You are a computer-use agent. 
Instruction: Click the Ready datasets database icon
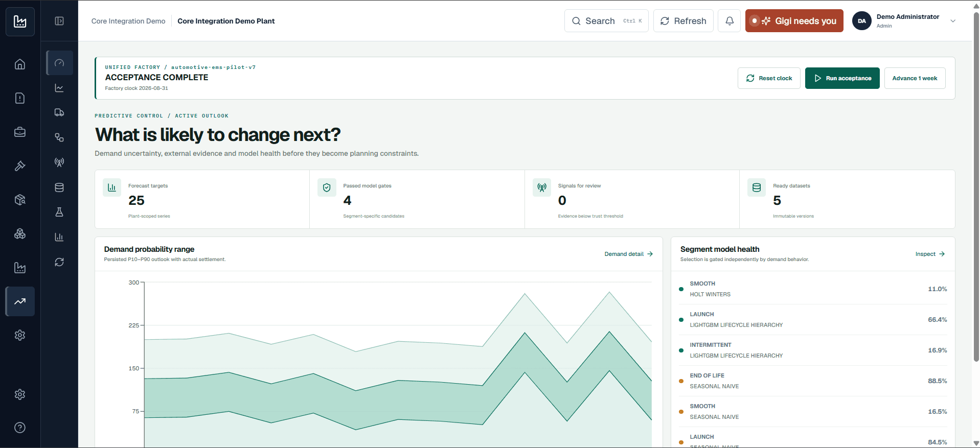click(757, 187)
